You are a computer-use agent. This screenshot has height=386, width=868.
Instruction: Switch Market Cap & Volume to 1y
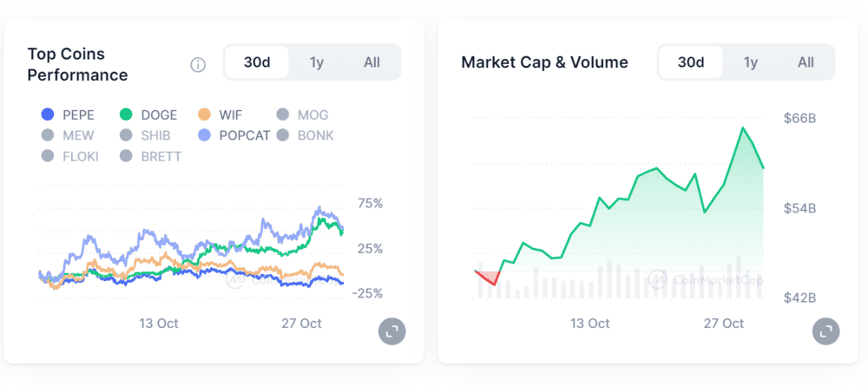751,62
